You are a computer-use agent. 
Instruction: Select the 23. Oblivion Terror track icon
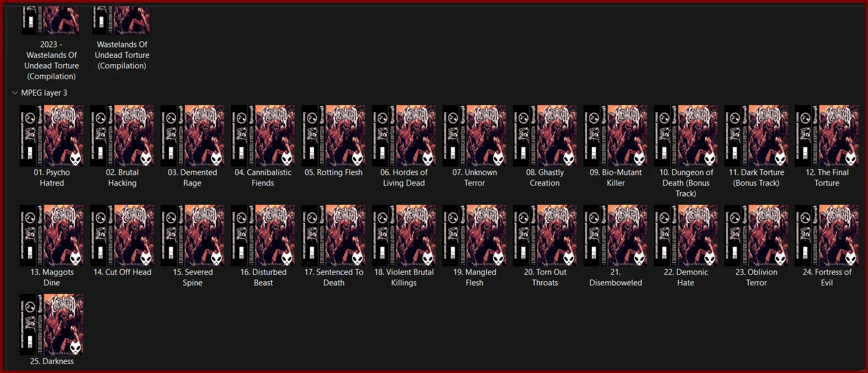click(756, 236)
